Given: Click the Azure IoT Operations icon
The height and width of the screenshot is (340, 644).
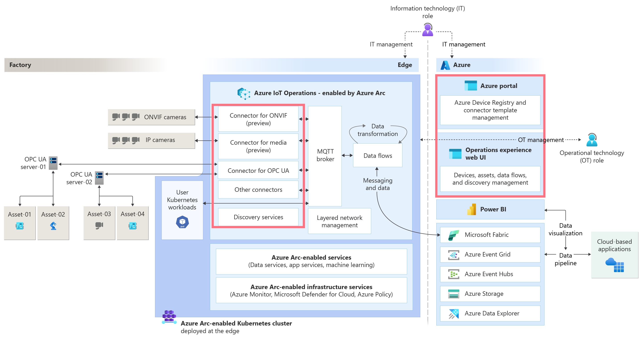Looking at the screenshot, I should 244,94.
